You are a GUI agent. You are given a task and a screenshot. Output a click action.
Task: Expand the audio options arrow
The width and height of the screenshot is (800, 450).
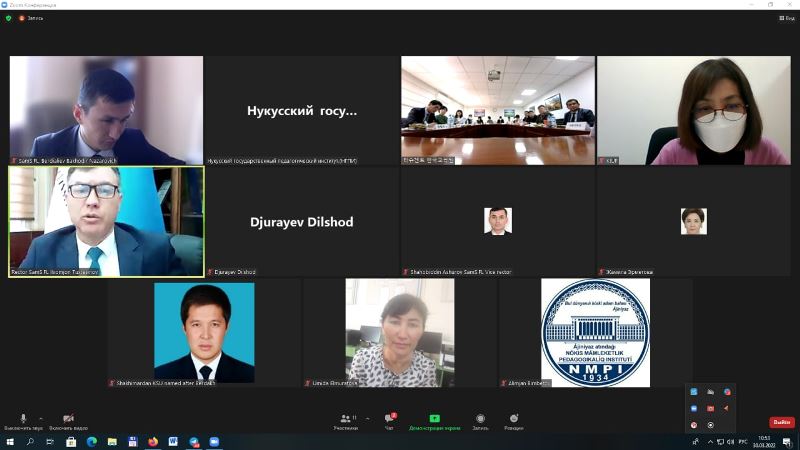pyautogui.click(x=40, y=417)
